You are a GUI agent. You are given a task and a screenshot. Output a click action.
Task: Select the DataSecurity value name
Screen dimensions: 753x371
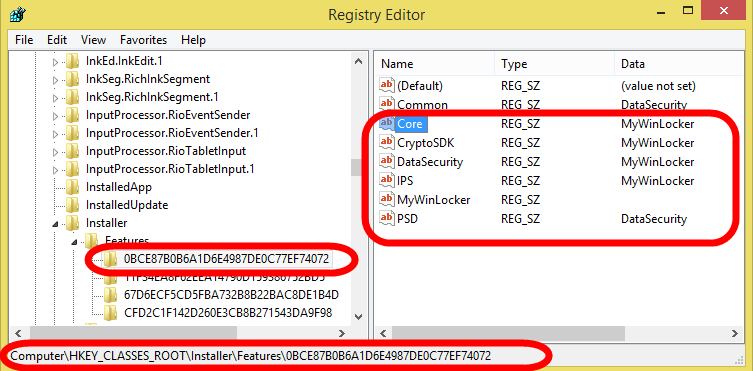(x=430, y=162)
